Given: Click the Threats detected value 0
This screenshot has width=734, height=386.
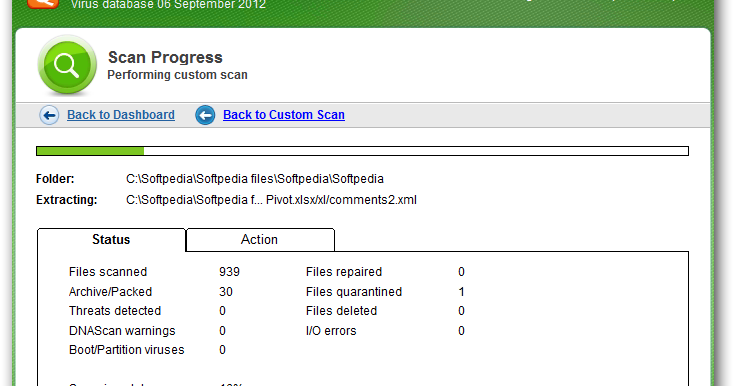Looking at the screenshot, I should point(222,311).
